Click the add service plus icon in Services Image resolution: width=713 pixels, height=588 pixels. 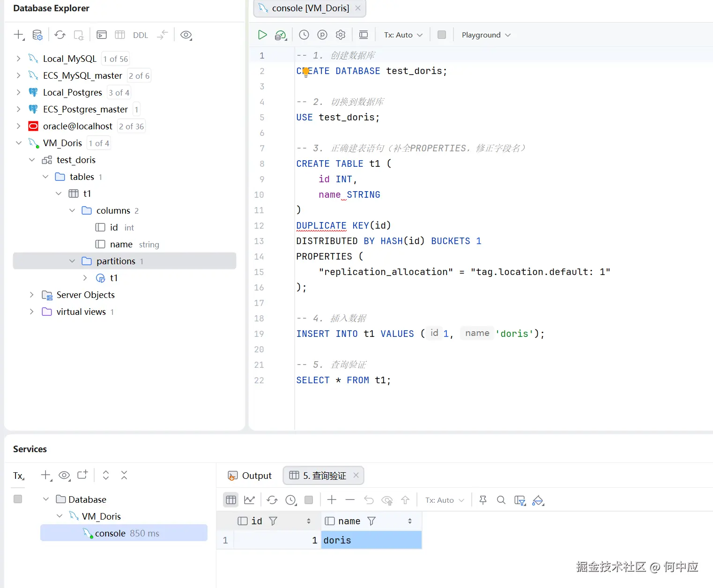click(x=46, y=475)
